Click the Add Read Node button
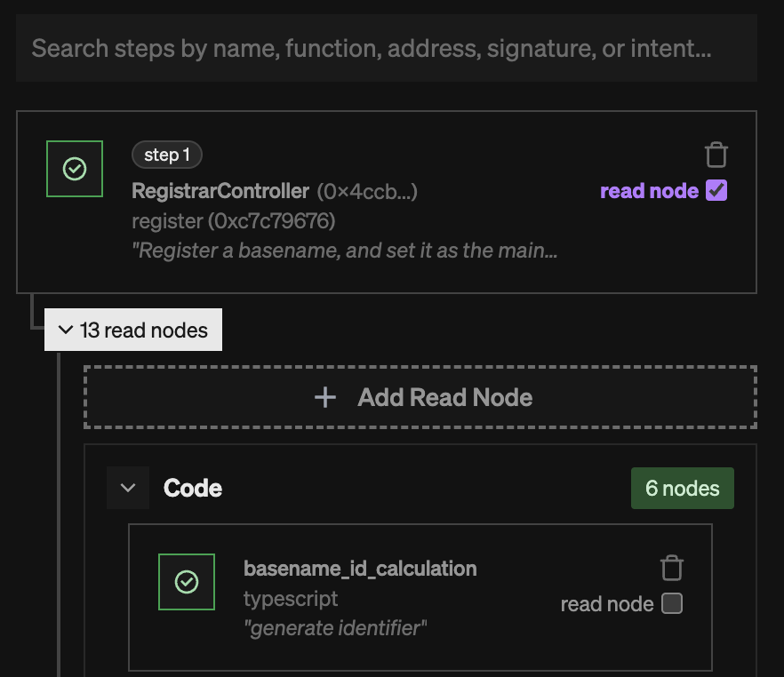Viewport: 784px width, 677px height. point(418,397)
